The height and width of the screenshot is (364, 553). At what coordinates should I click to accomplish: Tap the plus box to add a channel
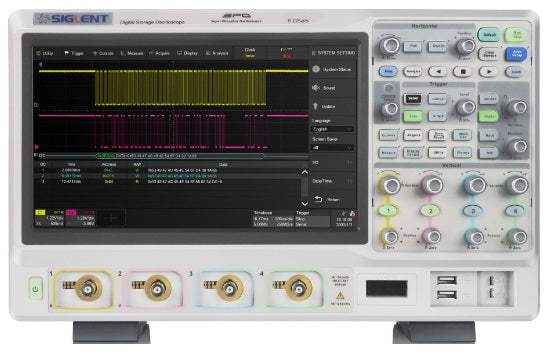(x=111, y=218)
